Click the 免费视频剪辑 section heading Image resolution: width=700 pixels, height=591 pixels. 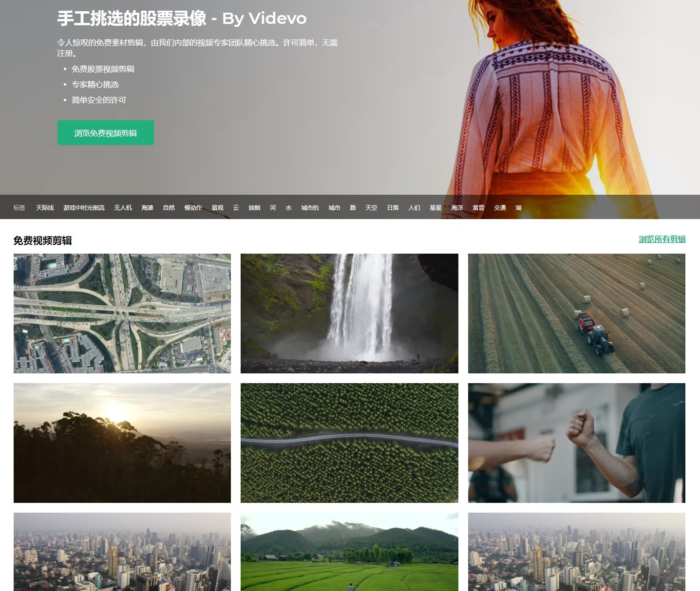tap(43, 240)
